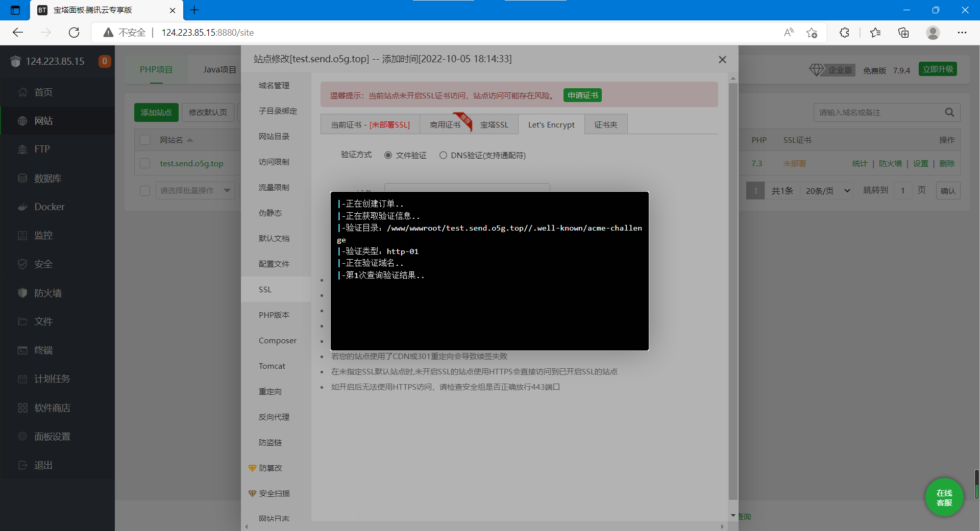
Task: Select DNS verification radio option
Action: click(x=443, y=156)
